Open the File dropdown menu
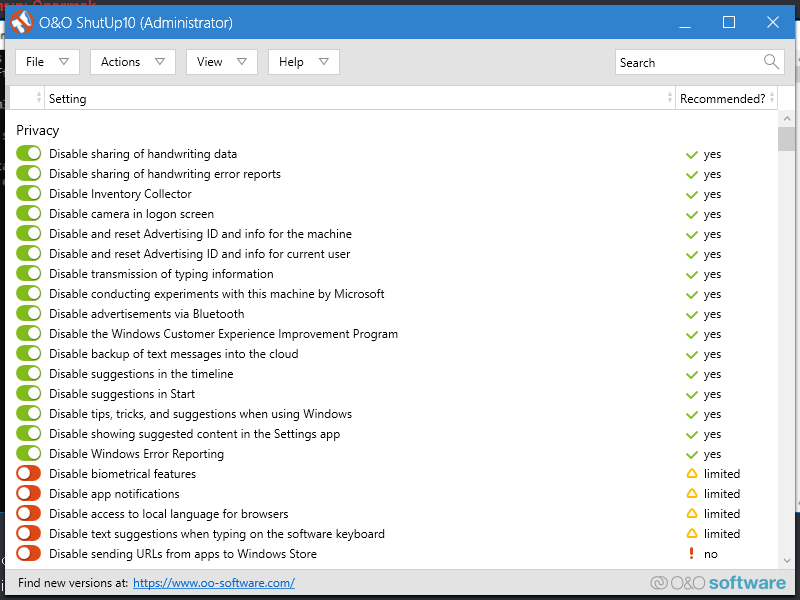 pyautogui.click(x=47, y=62)
